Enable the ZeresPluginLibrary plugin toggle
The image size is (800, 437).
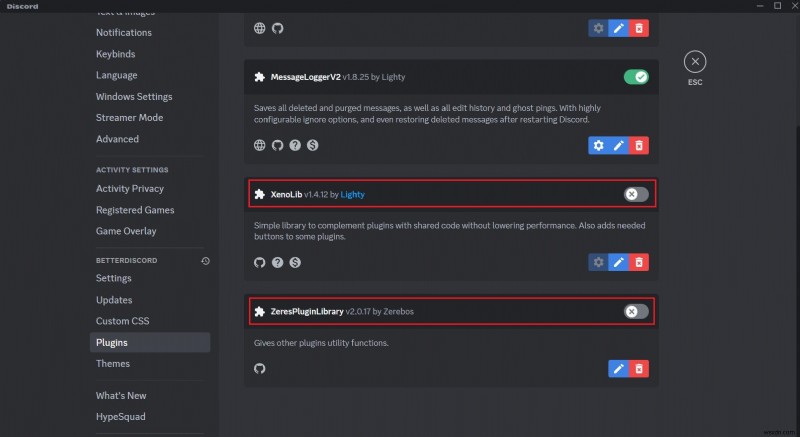[x=636, y=312]
